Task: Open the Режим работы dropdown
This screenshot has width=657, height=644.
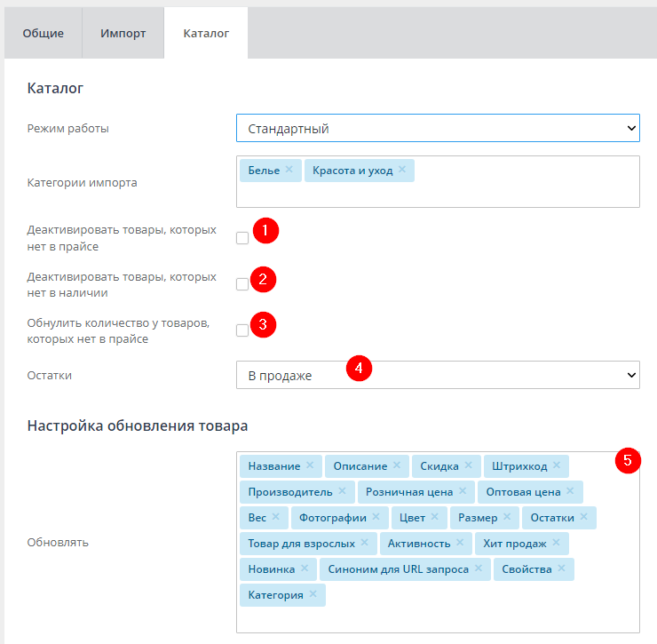Action: (x=438, y=129)
